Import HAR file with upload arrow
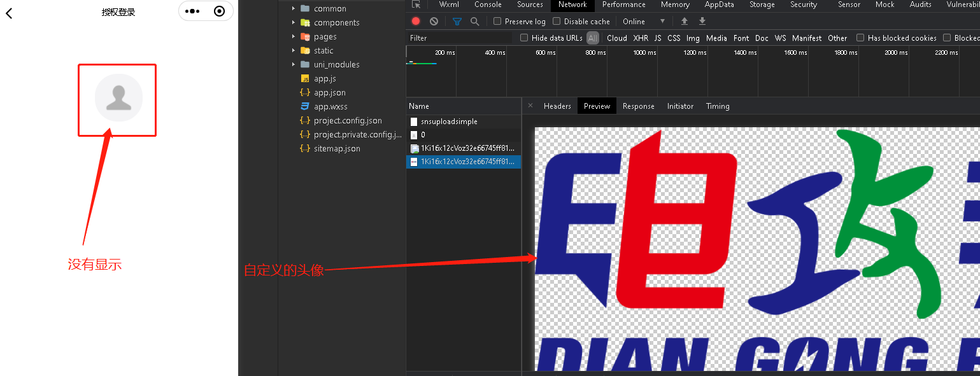Viewport: 980px width, 376px height. tap(685, 21)
